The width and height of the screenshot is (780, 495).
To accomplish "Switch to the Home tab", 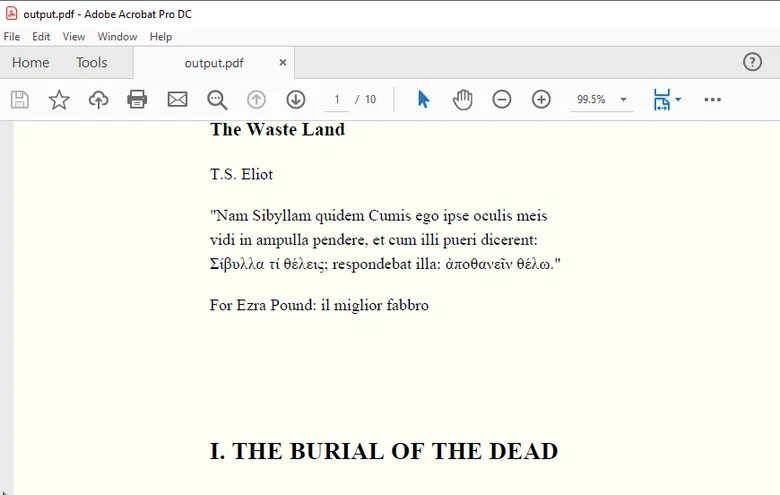I will click(31, 63).
